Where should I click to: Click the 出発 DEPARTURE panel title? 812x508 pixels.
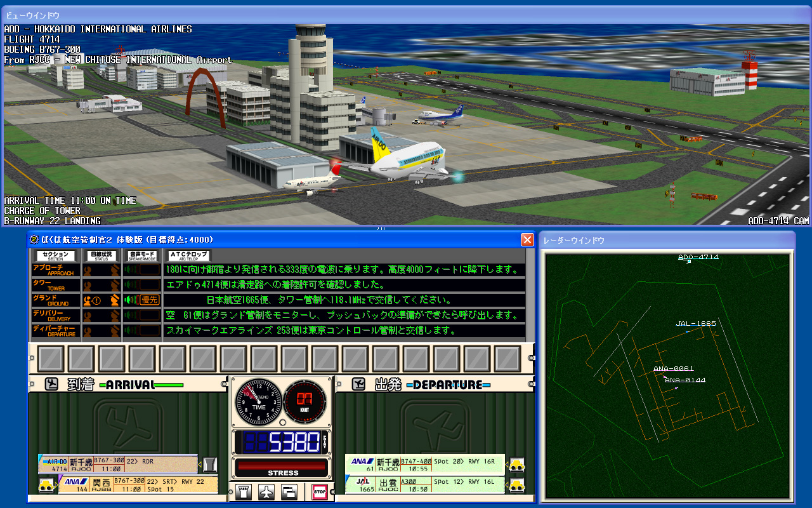(432, 385)
